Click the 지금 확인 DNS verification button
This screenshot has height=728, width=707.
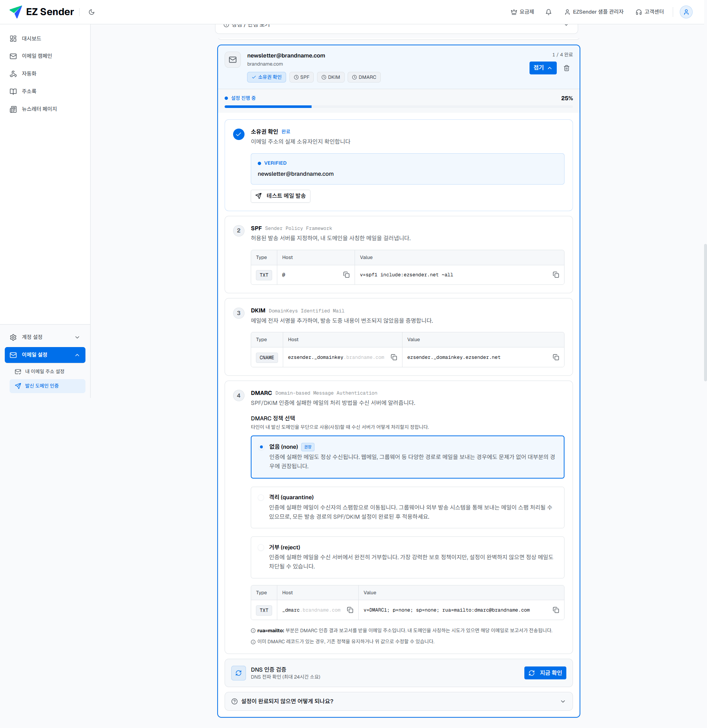click(x=545, y=673)
